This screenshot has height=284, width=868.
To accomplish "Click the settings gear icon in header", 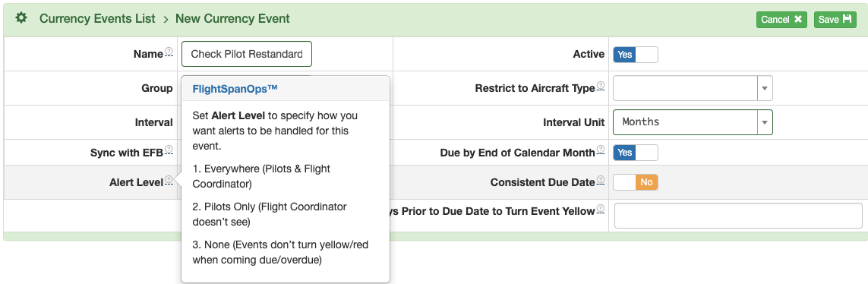I will pos(21,18).
